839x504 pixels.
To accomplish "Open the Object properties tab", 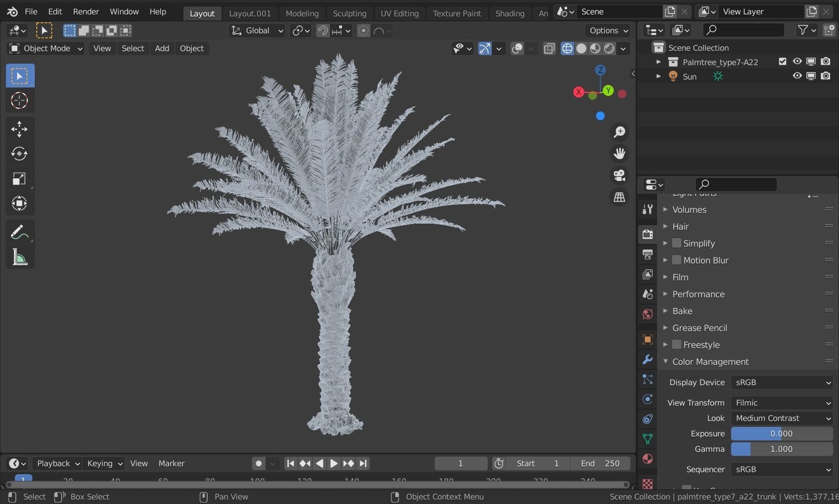I will [x=647, y=339].
